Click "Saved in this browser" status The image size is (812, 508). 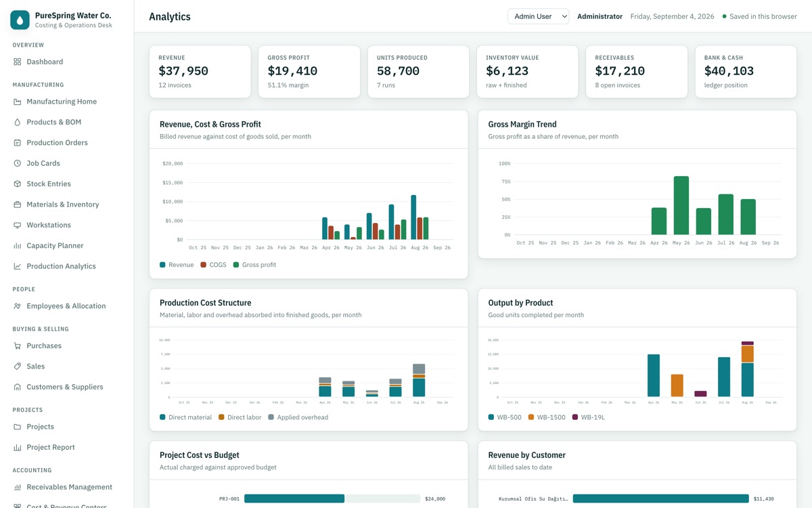click(760, 16)
